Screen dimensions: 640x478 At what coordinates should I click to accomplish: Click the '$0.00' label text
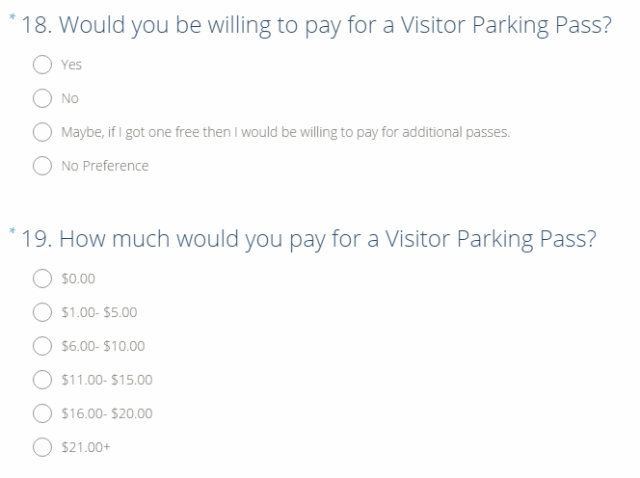click(78, 278)
